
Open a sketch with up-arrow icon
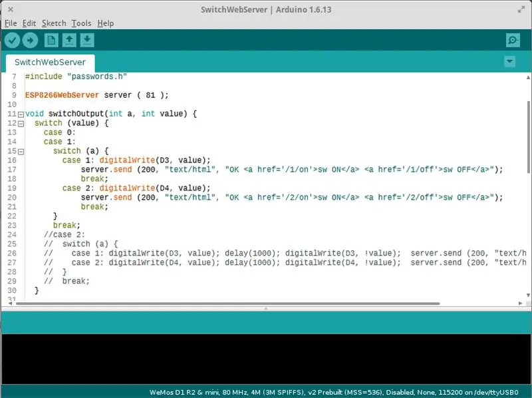coord(69,41)
